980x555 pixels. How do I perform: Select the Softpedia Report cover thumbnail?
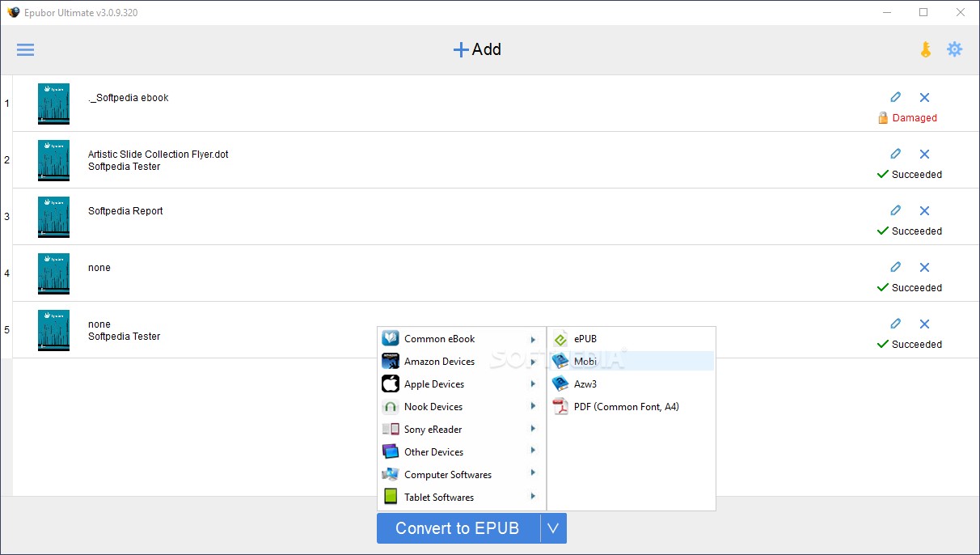(53, 217)
